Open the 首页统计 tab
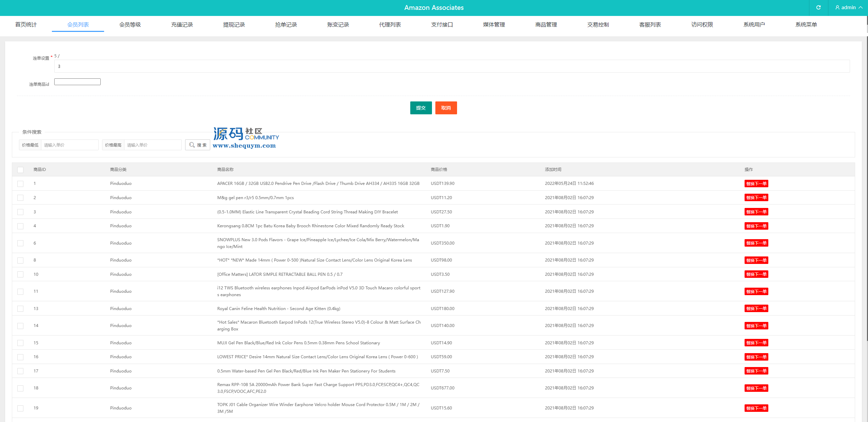Image resolution: width=868 pixels, height=422 pixels. [x=26, y=24]
